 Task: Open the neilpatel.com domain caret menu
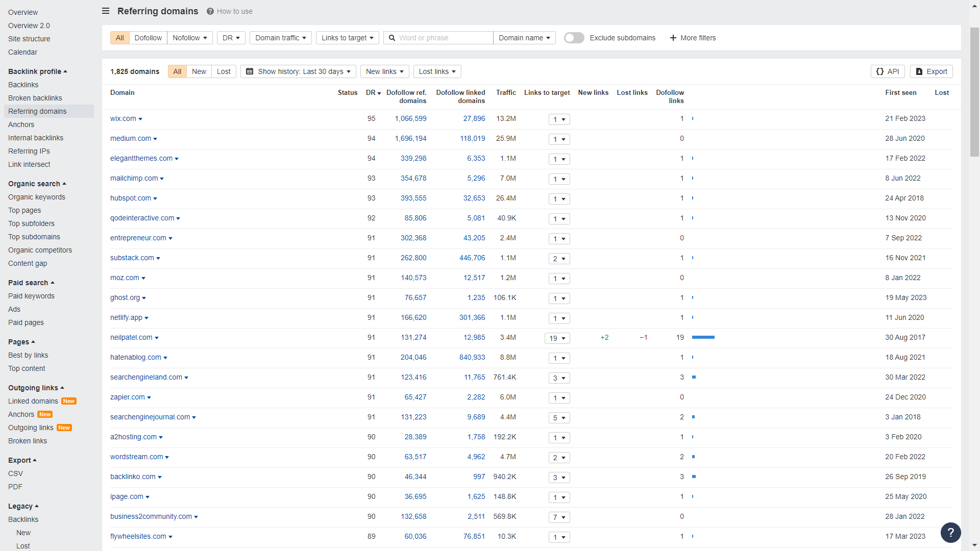tap(157, 338)
